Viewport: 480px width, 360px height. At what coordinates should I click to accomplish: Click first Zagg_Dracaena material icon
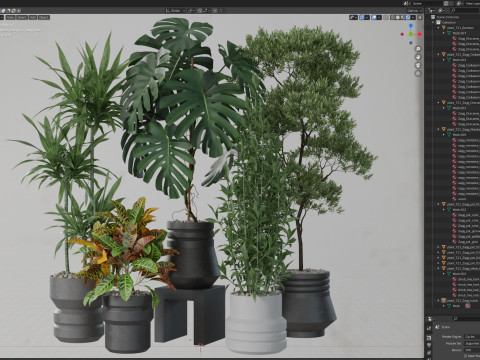454,38
